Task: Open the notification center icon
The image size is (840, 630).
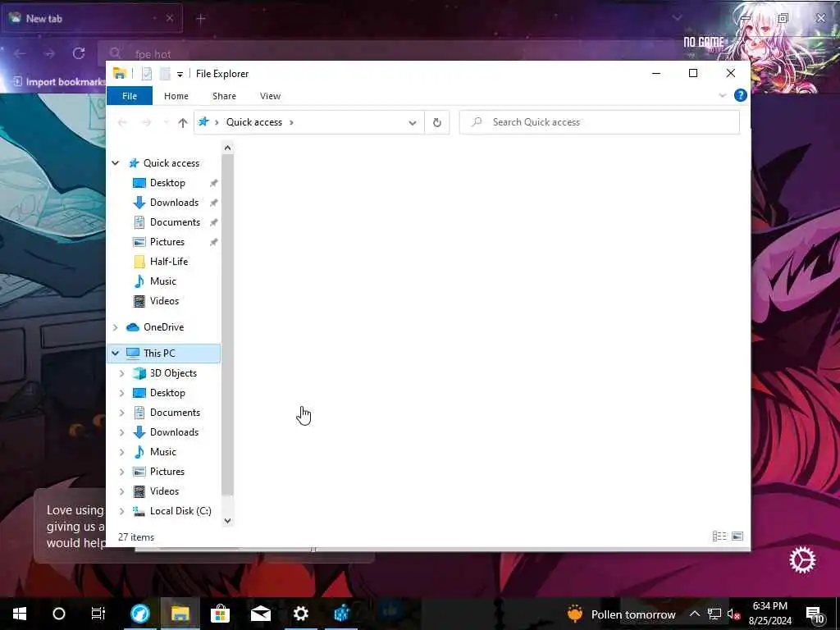Action: (x=815, y=614)
